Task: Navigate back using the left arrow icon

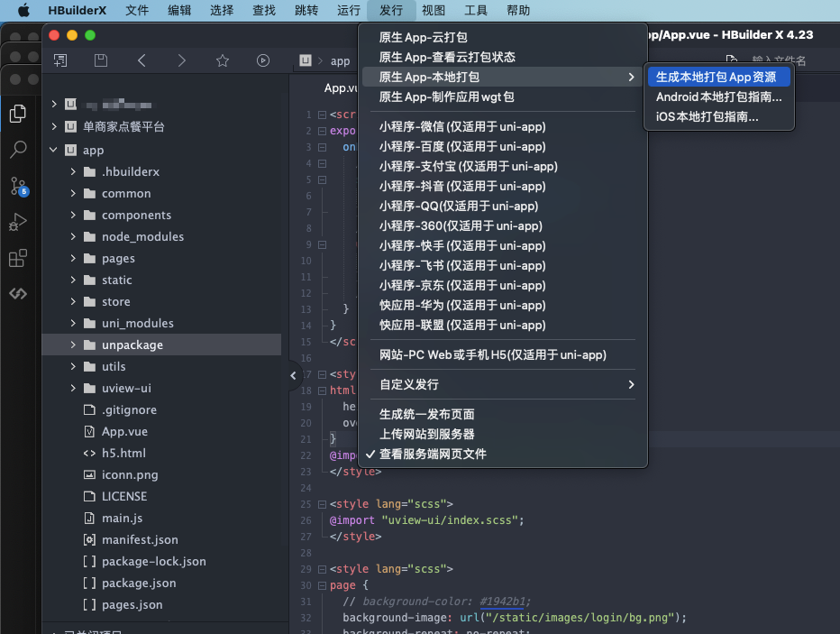Action: 143,60
